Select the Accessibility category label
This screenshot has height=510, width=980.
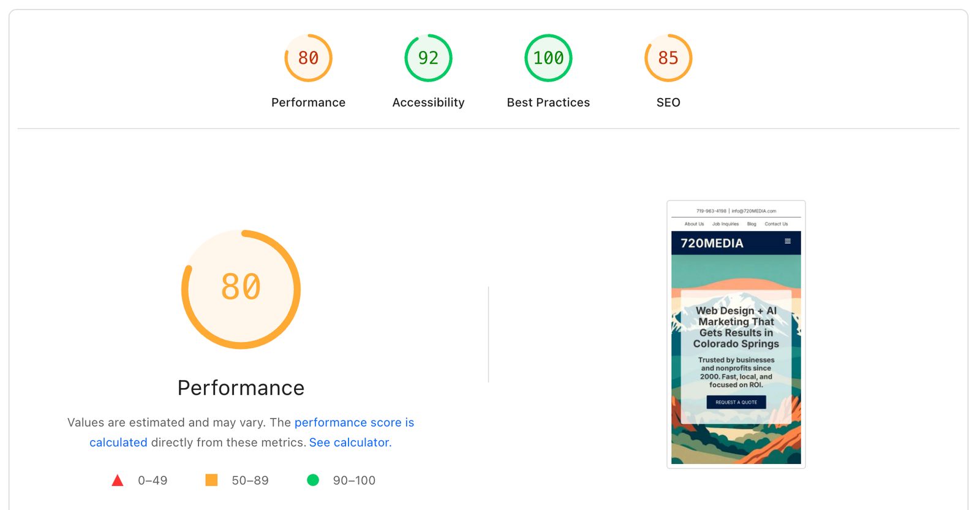[428, 102]
